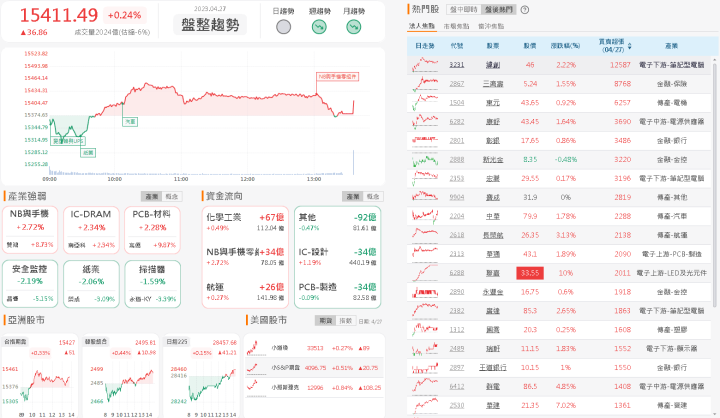This screenshot has width=720, height=418.
Task: Click the 盤整趨勢 trend label
Action: coord(210,24)
